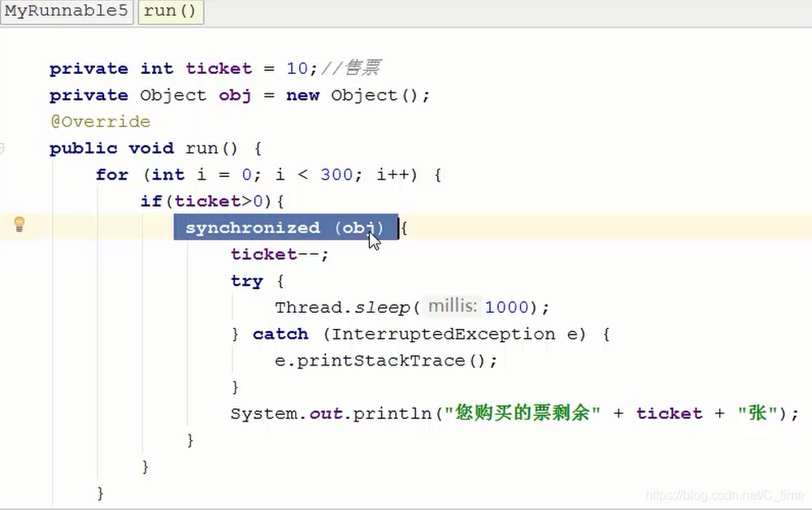Screen dimensions: 812x510
Task: Click the @Override annotation
Action: click(101, 122)
